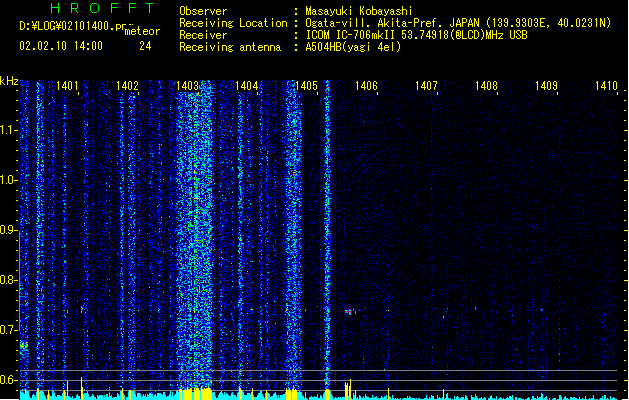Click the 1407 time marker

426,85
